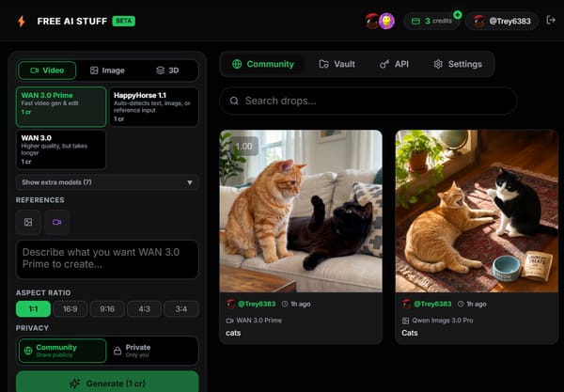
Task: Click the 3 credits pill
Action: click(431, 22)
